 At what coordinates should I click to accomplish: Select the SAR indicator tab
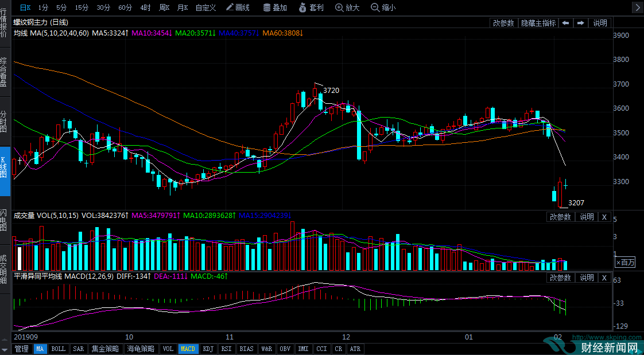coord(79,349)
